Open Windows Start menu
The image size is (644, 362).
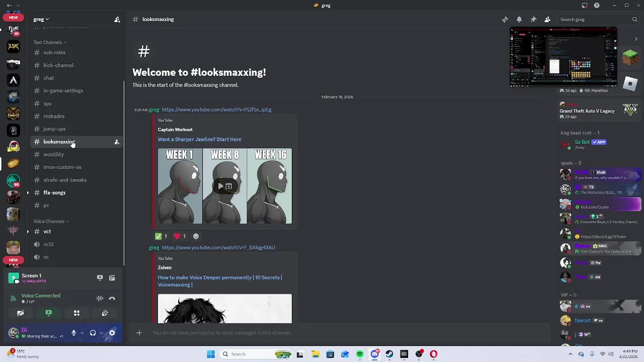pos(211,354)
